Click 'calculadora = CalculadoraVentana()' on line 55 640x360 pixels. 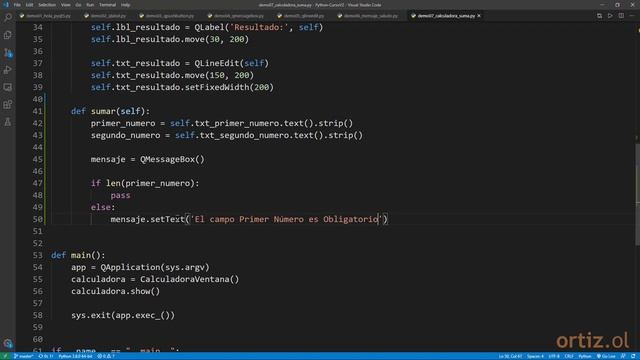155,280
